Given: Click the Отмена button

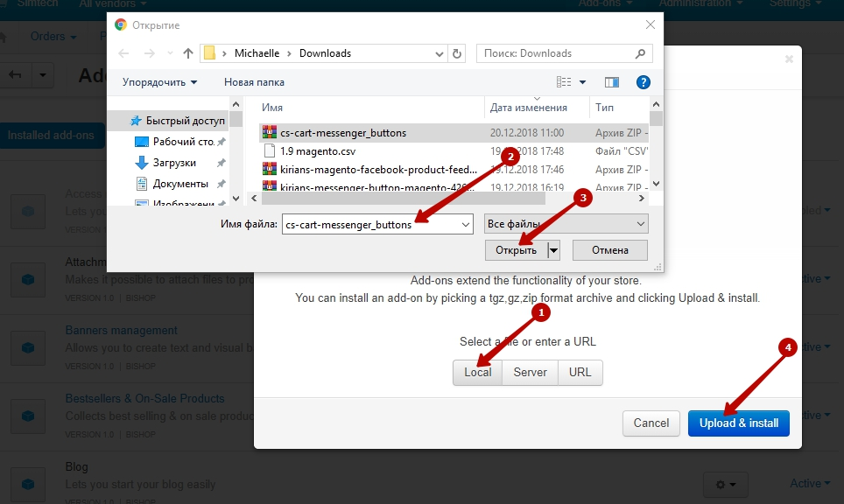Looking at the screenshot, I should 610,250.
